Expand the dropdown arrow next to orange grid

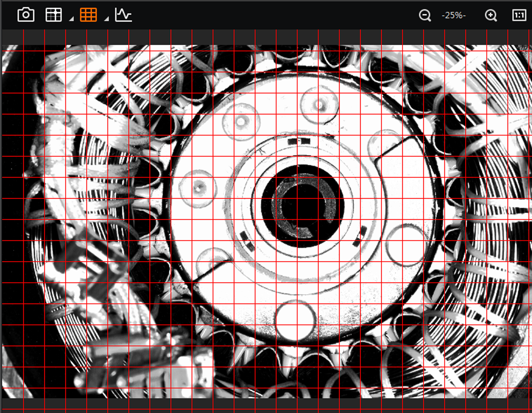coord(106,19)
